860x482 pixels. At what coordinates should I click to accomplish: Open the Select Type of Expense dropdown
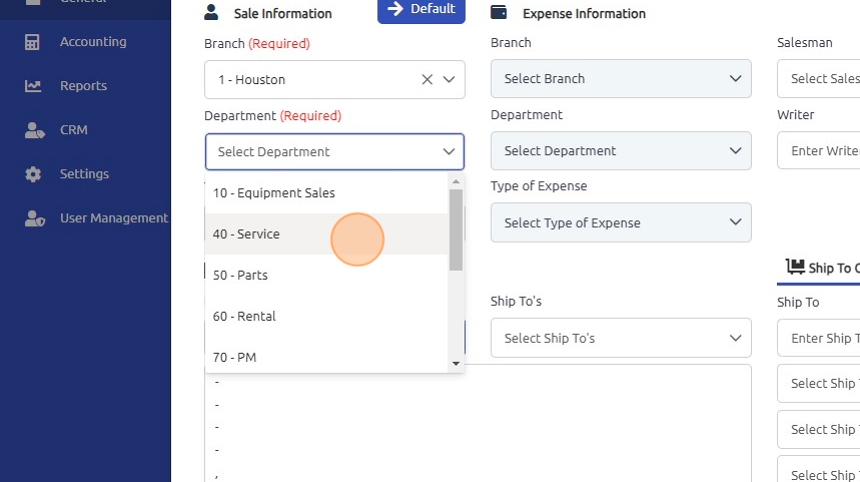620,223
